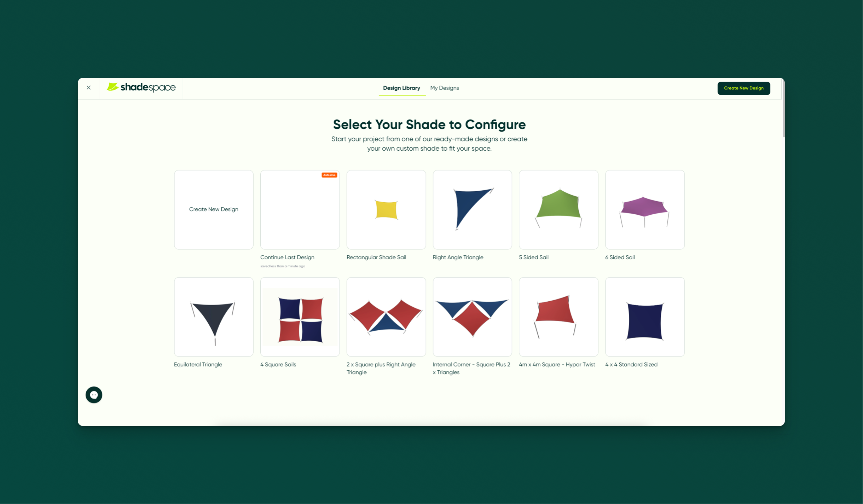Open Internal Corner Square Plus 2 Triangles design
This screenshot has width=863, height=504.
click(x=472, y=317)
